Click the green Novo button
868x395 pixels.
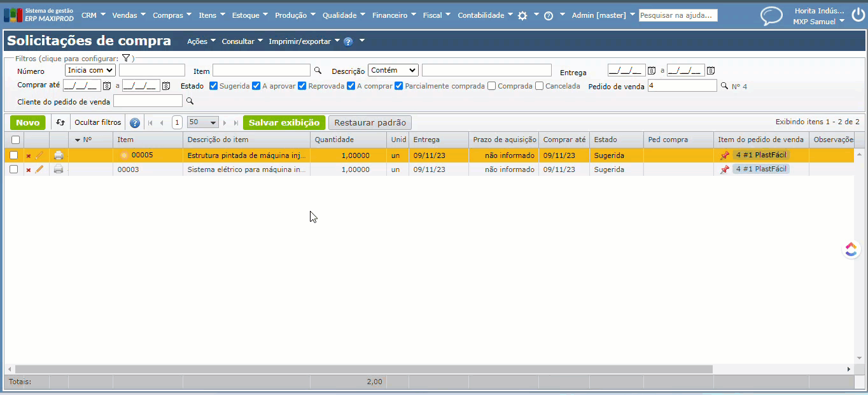(27, 122)
